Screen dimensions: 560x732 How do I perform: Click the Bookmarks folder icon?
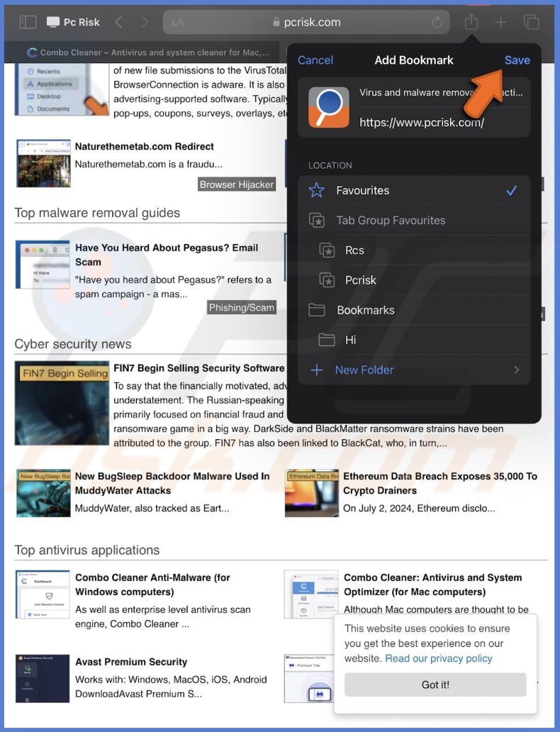[316, 309]
